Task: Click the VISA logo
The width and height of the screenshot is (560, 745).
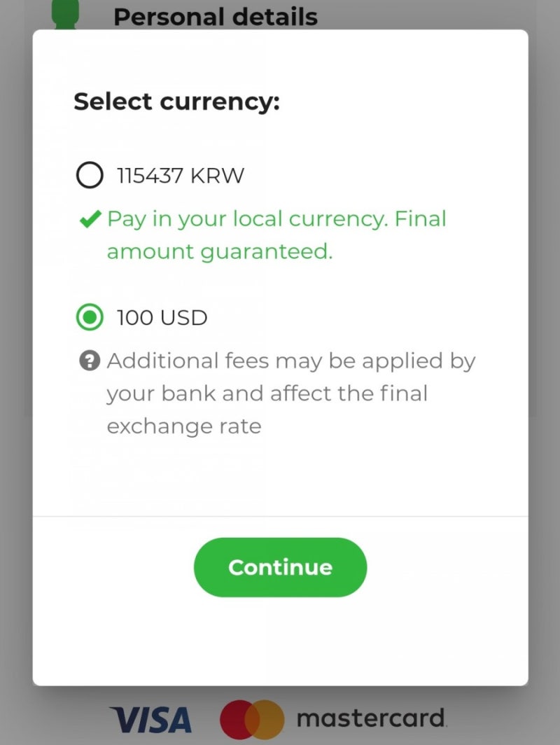Action: tap(150, 720)
